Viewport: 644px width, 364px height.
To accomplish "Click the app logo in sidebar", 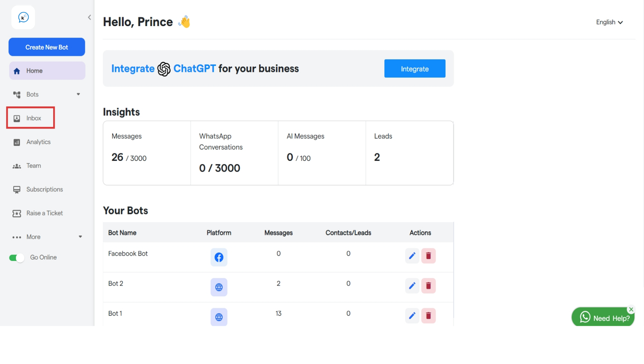I will [x=23, y=17].
